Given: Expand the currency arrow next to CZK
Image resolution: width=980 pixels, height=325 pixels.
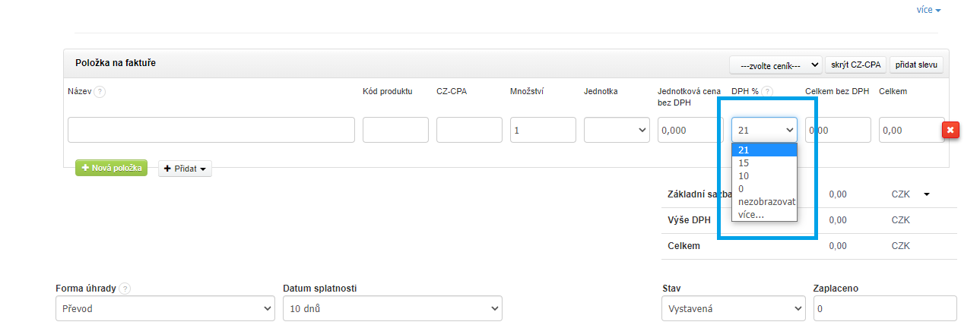Looking at the screenshot, I should pyautogui.click(x=927, y=194).
